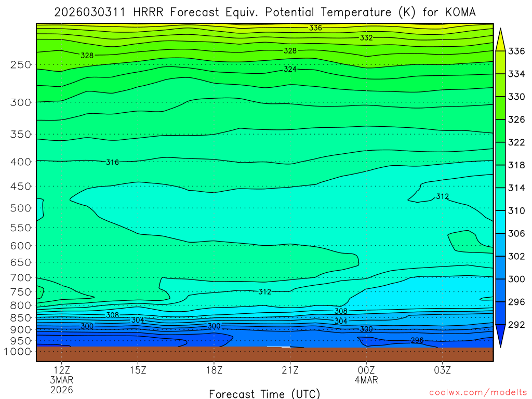The image size is (532, 399).
Task: Select the 00Z time axis label
Action: coord(366,370)
